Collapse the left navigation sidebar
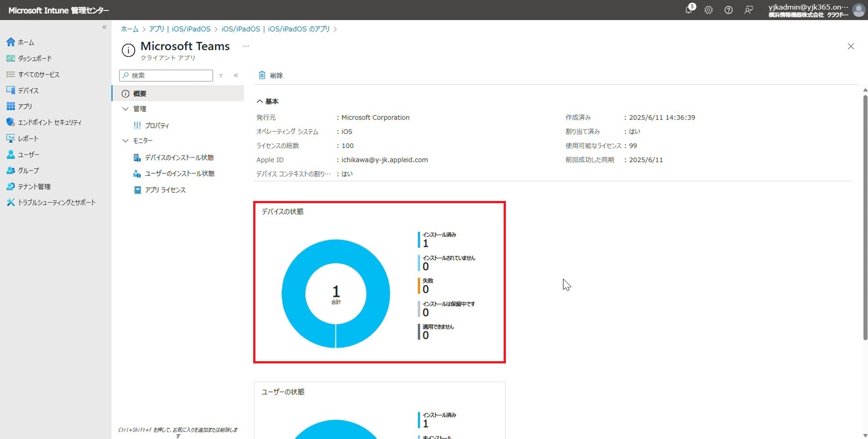The height and width of the screenshot is (439, 868). (x=104, y=27)
